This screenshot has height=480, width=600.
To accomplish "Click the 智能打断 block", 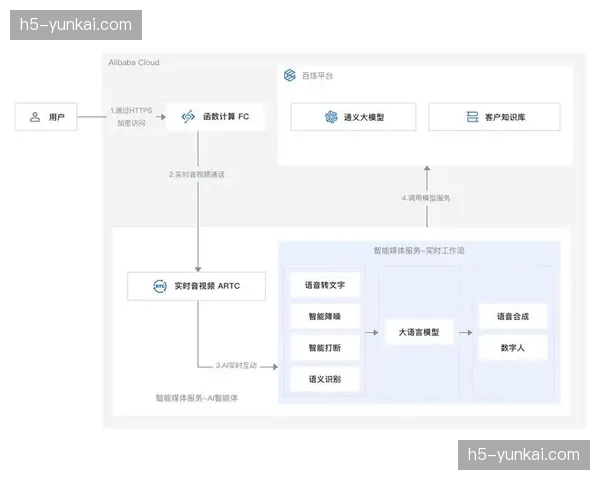I will 325,348.
